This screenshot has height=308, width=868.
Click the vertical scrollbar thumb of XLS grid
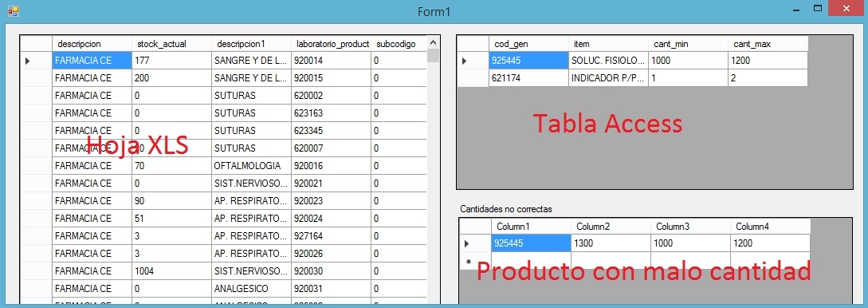pyautogui.click(x=434, y=55)
